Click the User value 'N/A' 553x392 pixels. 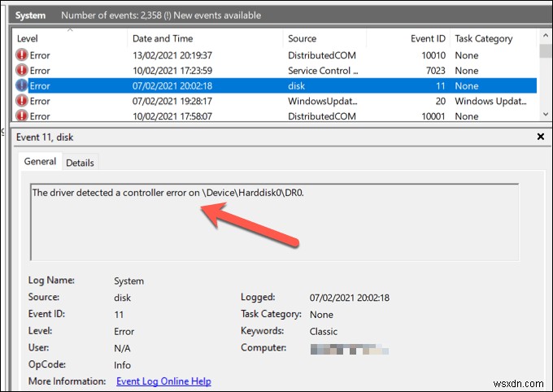[122, 349]
